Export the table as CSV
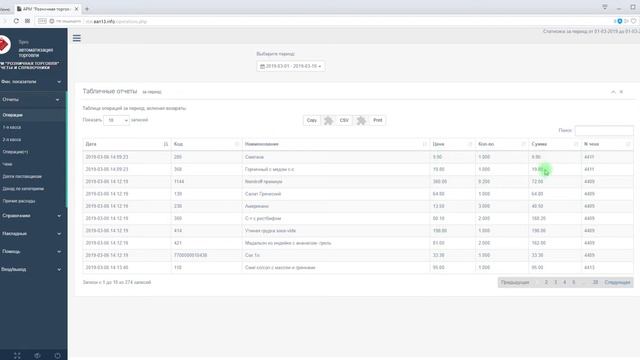Viewport: 640px width, 360px height. [x=344, y=120]
